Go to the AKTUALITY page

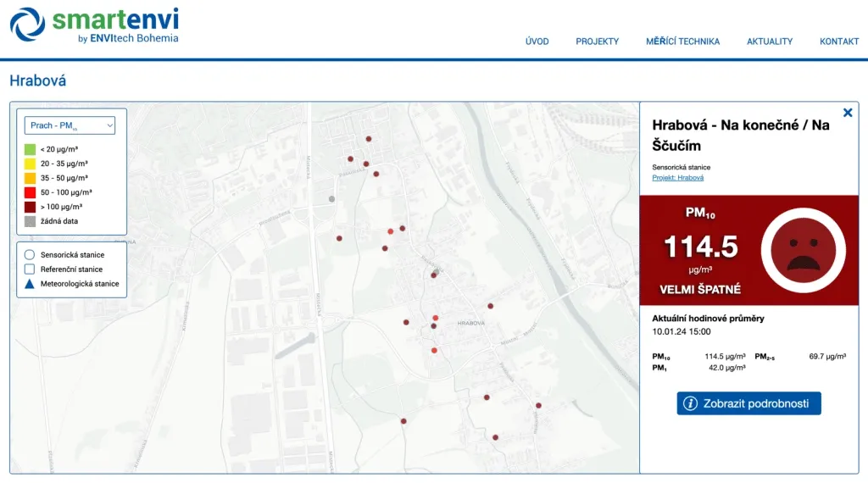[769, 42]
